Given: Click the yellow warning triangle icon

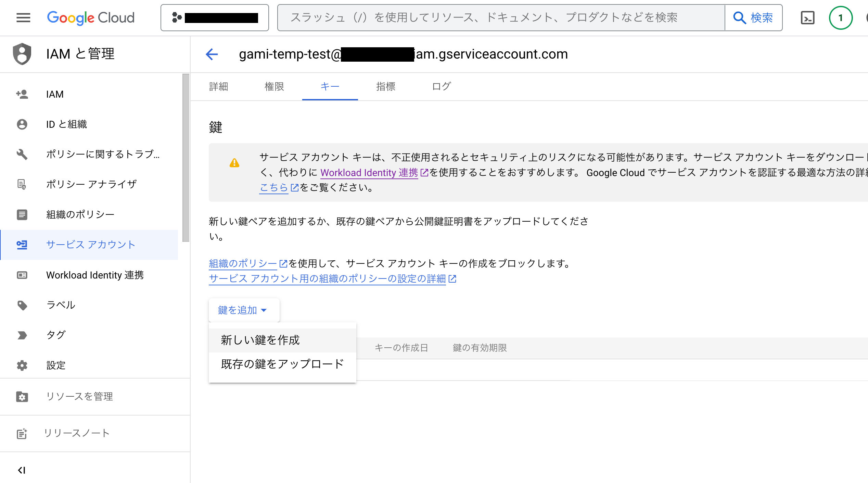Looking at the screenshot, I should click(x=234, y=162).
